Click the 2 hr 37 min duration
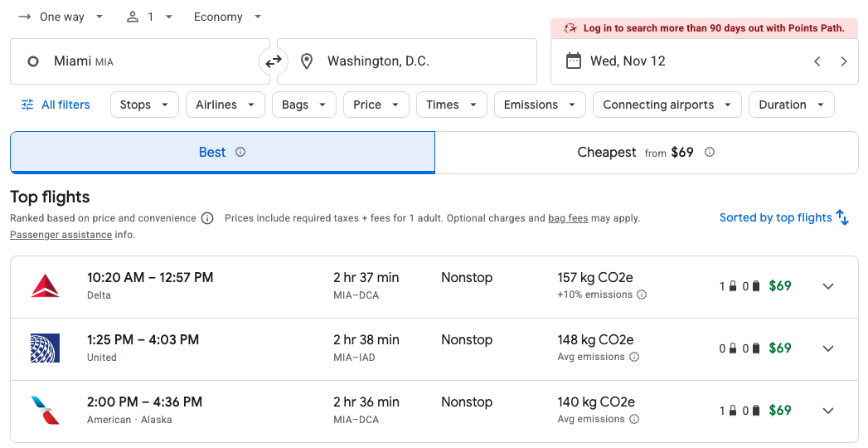 366,278
